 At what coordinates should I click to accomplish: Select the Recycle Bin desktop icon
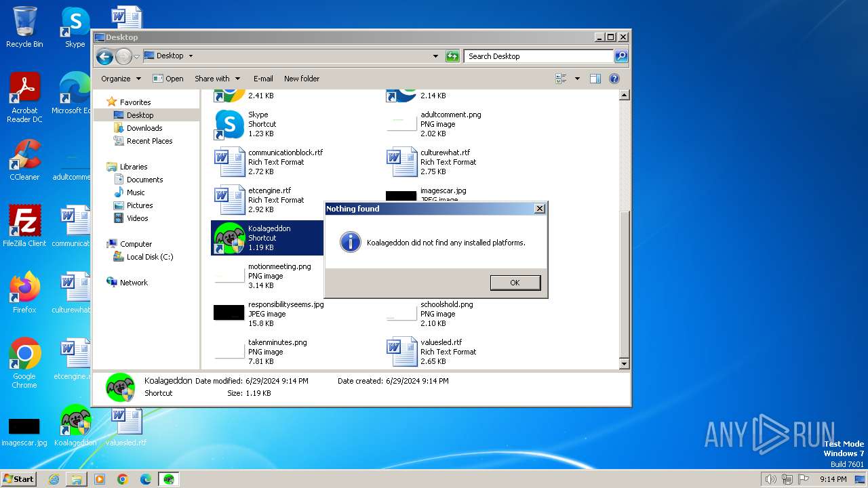click(x=24, y=28)
